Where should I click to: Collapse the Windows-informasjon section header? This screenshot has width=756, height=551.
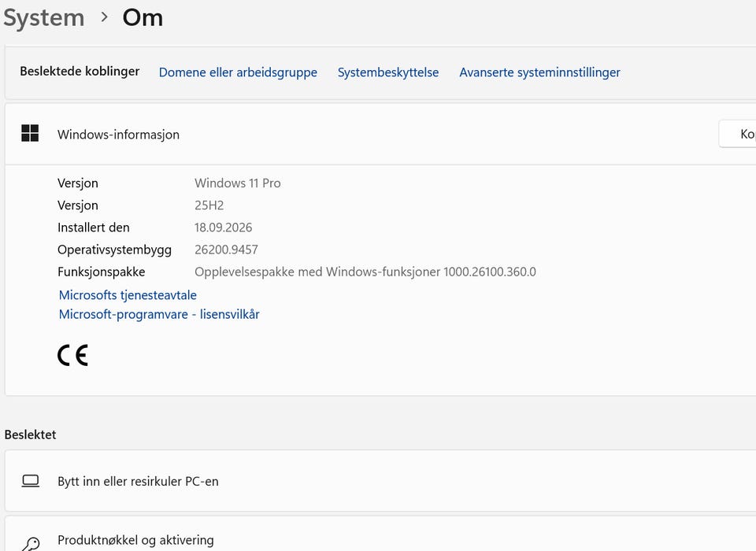point(380,134)
